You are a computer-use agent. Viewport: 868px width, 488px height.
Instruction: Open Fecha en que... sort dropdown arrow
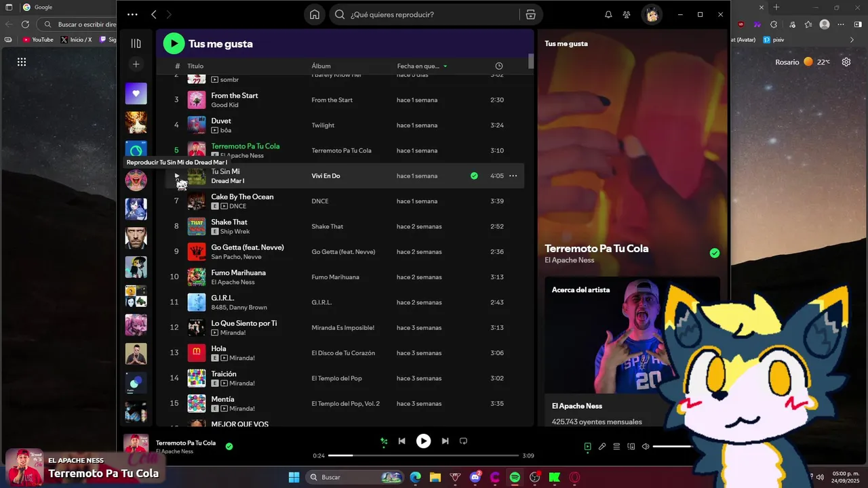click(x=446, y=66)
